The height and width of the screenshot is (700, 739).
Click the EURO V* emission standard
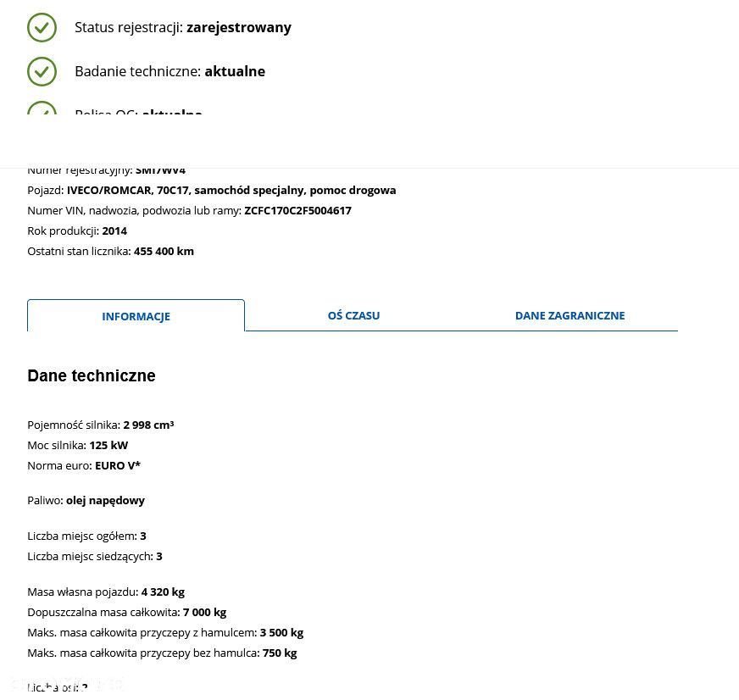pyautogui.click(x=118, y=465)
